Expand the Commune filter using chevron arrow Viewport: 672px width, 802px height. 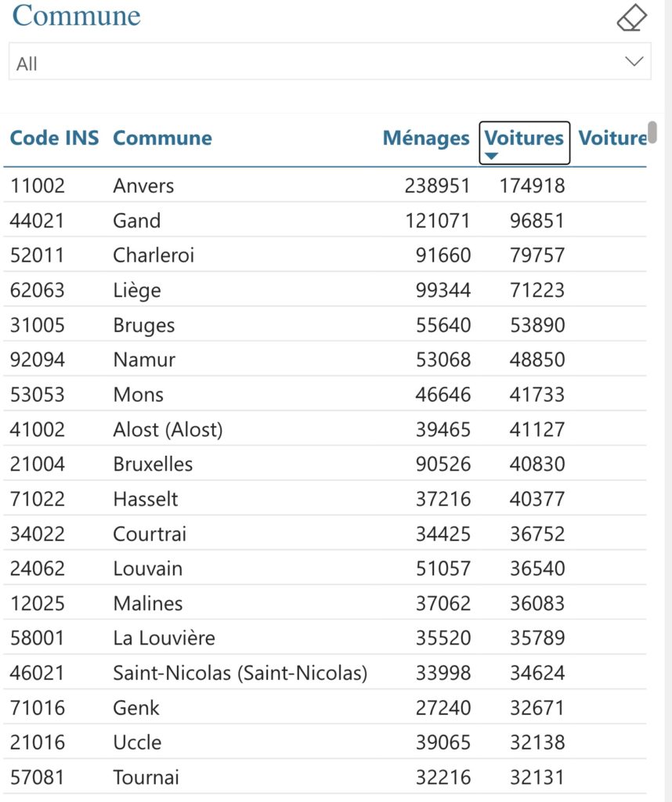click(634, 62)
